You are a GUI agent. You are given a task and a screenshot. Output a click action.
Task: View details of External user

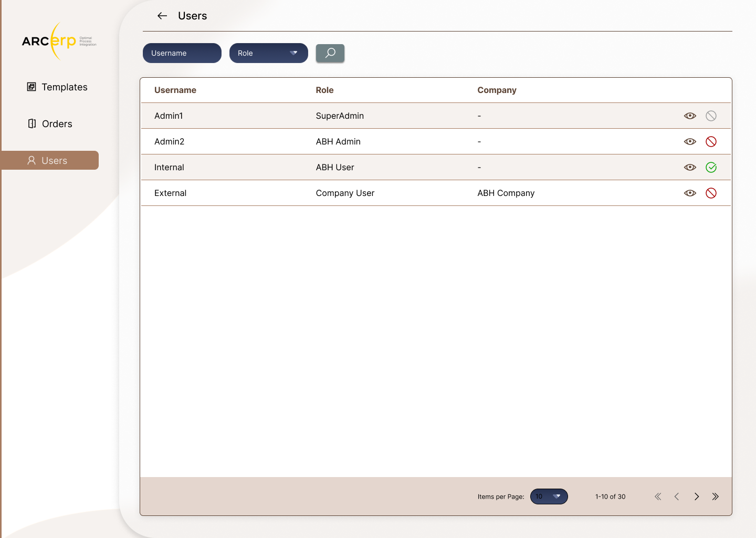point(690,193)
